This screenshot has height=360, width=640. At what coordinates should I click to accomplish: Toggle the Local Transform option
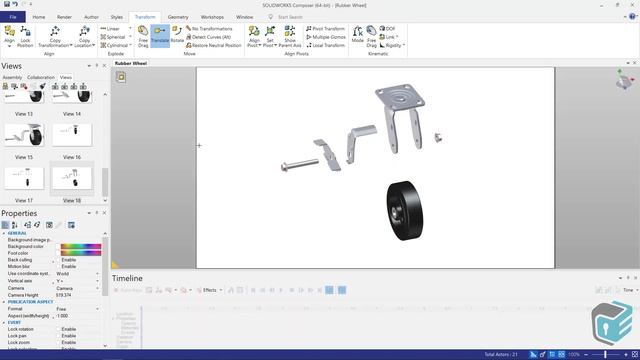(x=325, y=45)
